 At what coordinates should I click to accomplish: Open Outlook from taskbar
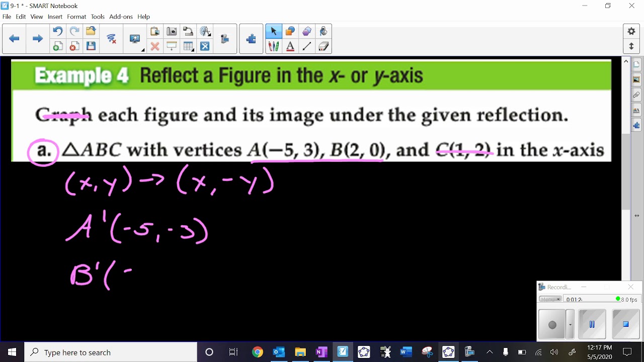click(x=278, y=352)
